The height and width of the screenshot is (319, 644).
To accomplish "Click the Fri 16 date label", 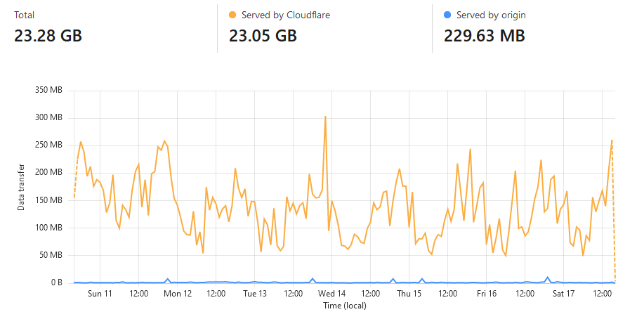I will (486, 293).
